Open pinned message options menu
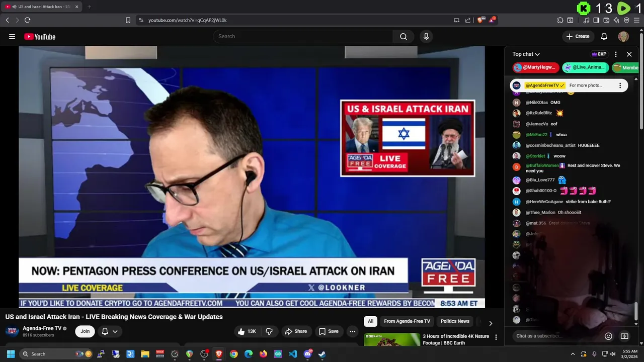This screenshot has width=644, height=362. [x=620, y=85]
